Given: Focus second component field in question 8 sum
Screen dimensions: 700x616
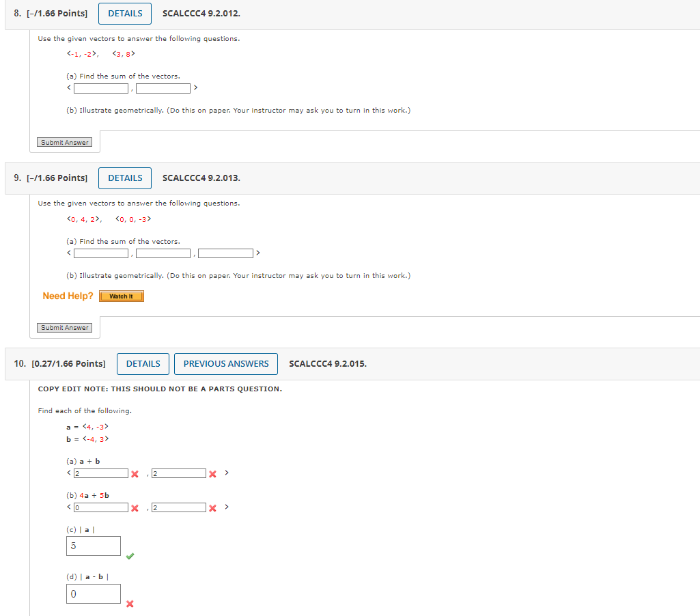Looking at the screenshot, I should pos(163,88).
